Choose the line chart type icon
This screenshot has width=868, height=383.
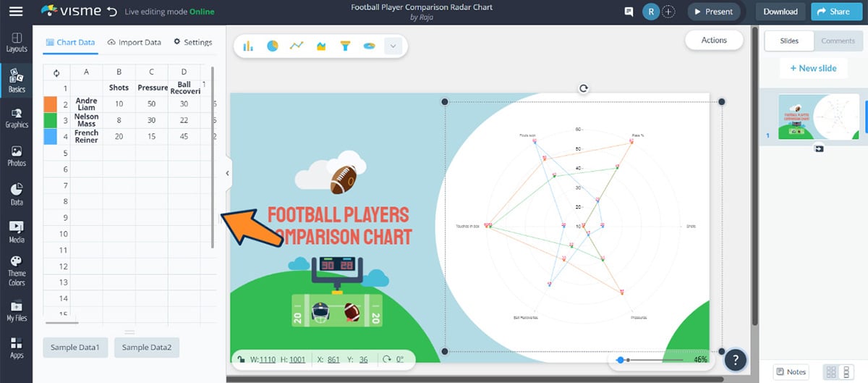click(297, 46)
